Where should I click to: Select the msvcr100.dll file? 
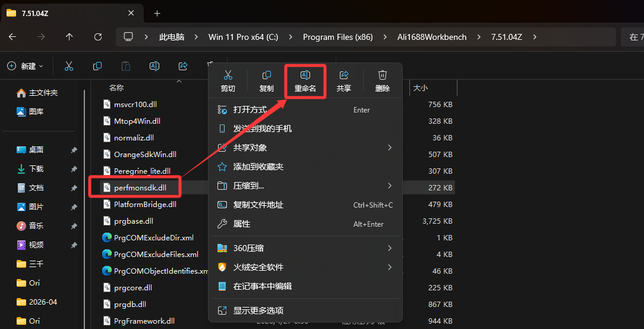(x=135, y=104)
